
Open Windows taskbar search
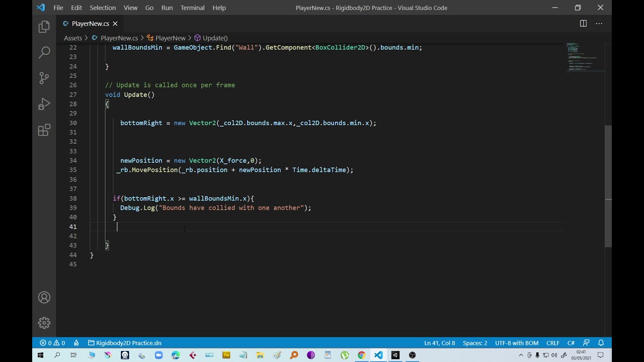tap(57, 355)
